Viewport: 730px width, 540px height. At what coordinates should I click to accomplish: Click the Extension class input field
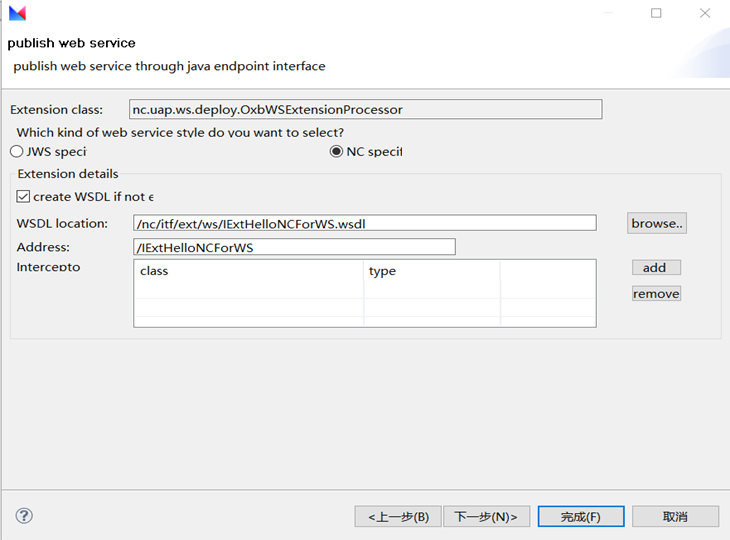(x=365, y=109)
